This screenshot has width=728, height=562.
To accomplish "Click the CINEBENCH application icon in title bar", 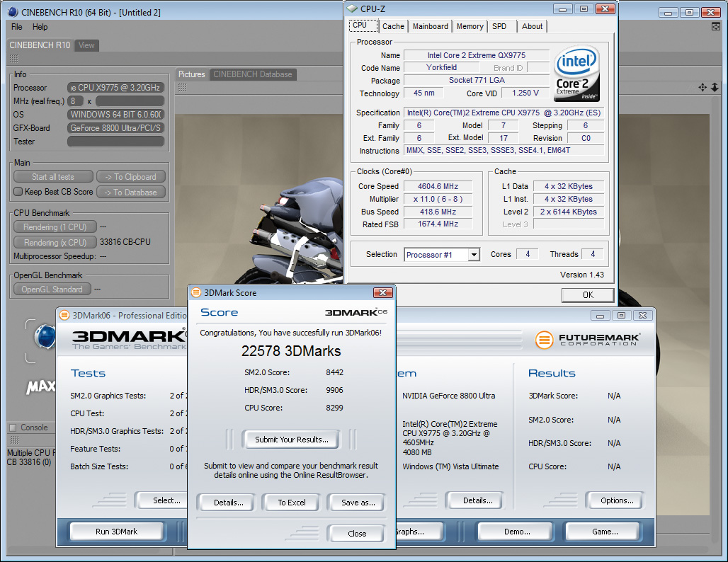I will pyautogui.click(x=13, y=12).
